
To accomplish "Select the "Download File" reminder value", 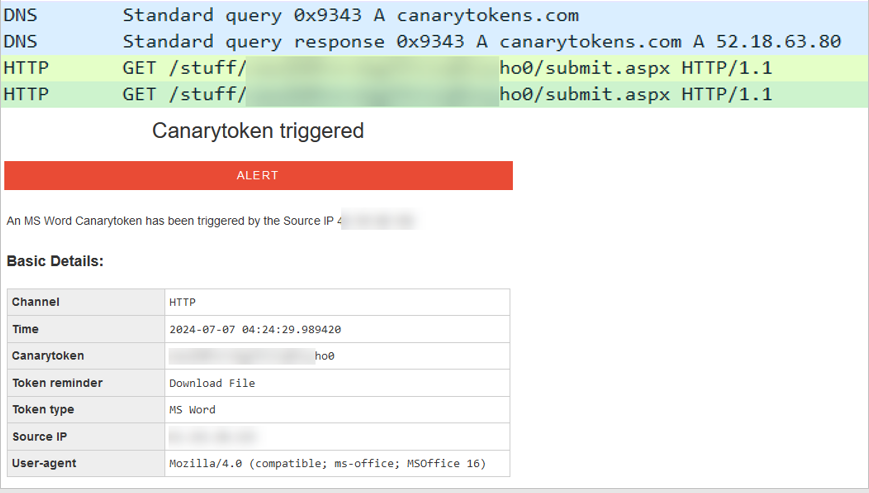I will click(212, 383).
